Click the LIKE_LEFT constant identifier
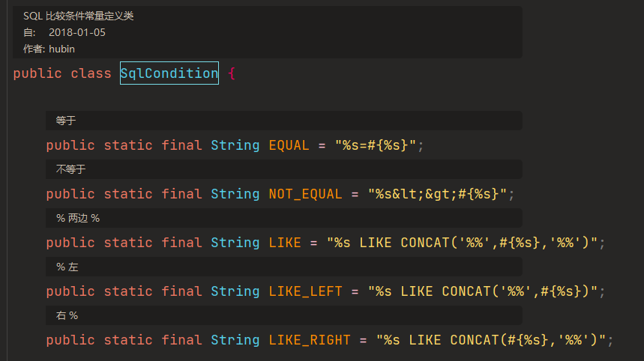 (305, 291)
